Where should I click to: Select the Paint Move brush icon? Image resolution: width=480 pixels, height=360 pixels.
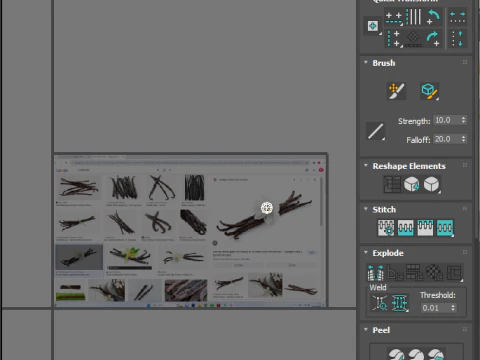tap(396, 91)
